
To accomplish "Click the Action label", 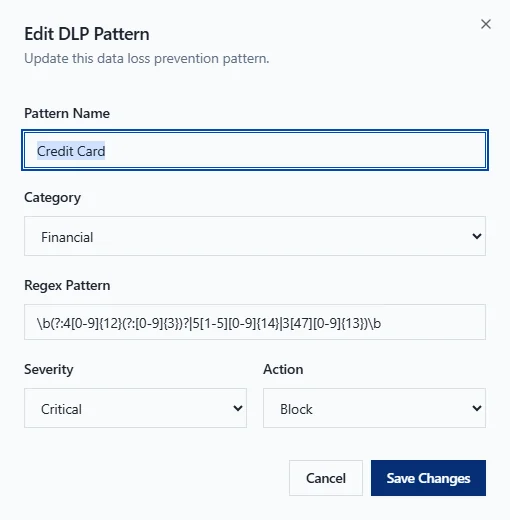I will pos(283,369).
